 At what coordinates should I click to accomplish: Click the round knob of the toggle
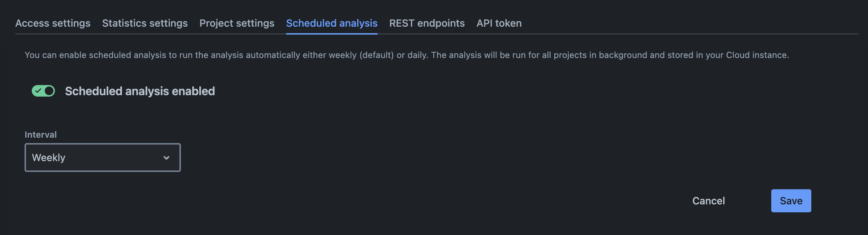49,91
